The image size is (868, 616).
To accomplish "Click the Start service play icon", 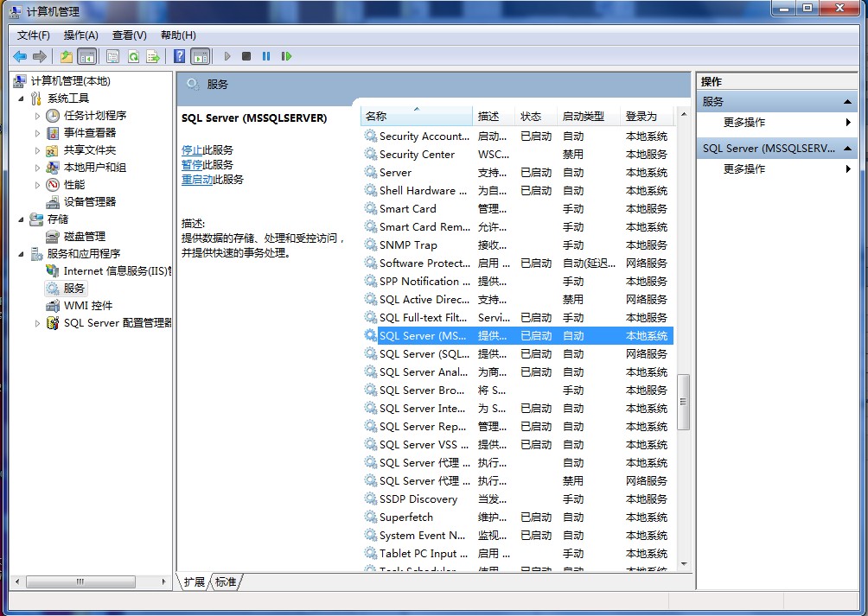I will [227, 56].
